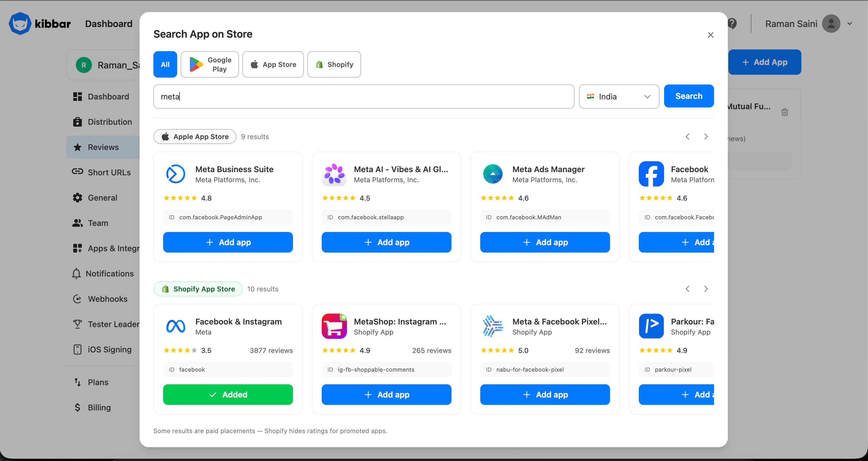Click the 265 reviews count

[432, 350]
